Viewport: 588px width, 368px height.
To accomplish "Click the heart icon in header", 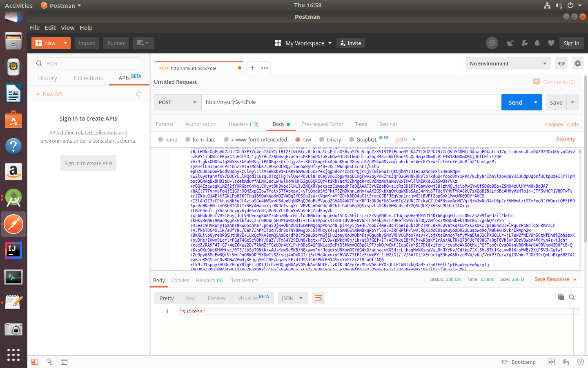I will point(551,43).
